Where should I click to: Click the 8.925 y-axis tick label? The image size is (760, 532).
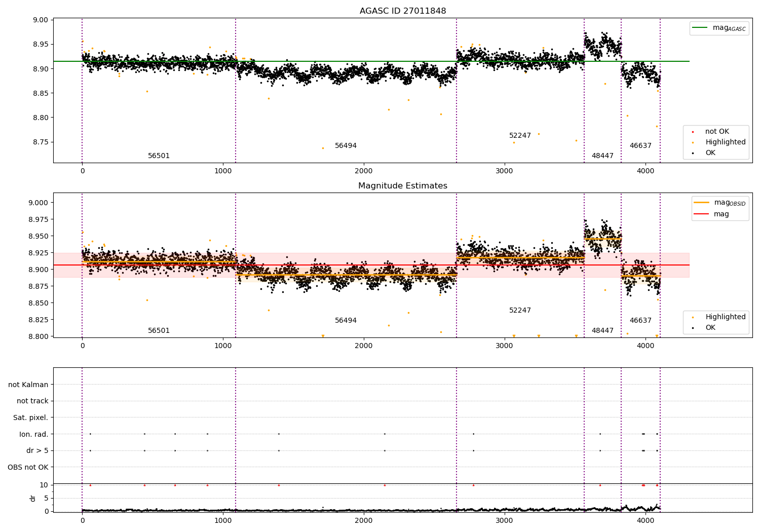click(39, 253)
